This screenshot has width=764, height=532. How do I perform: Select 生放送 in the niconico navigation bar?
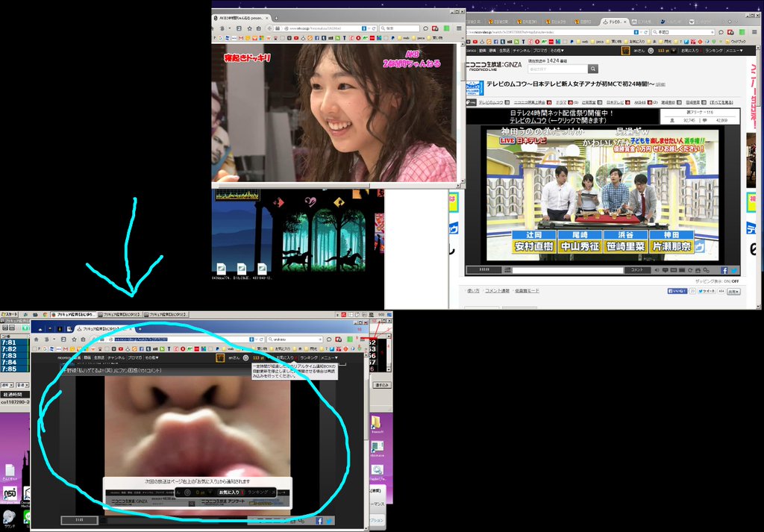tap(503, 51)
